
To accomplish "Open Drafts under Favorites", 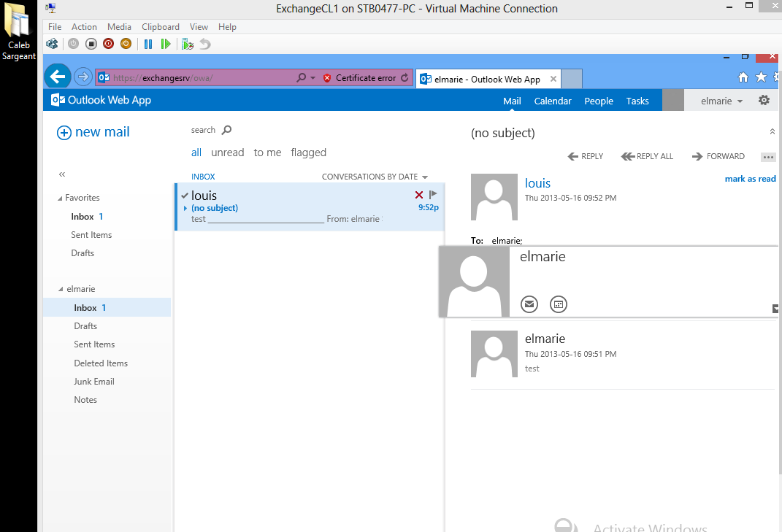I will pos(83,252).
